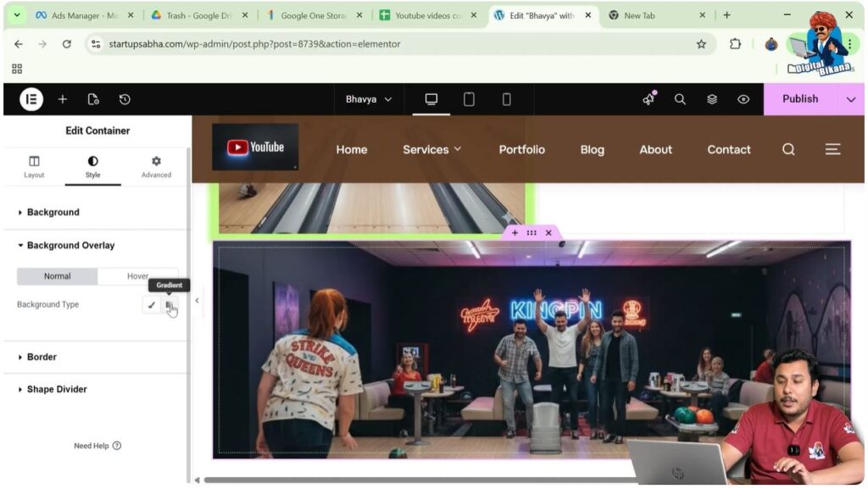Click the Add Element plus icon

pos(63,99)
